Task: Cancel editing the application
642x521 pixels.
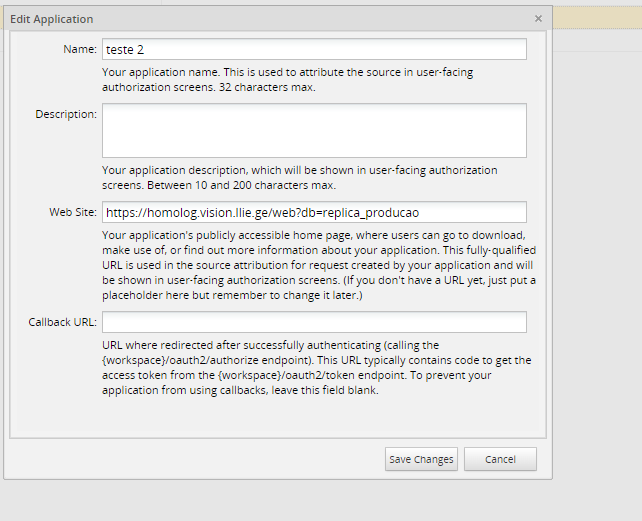Action: coord(500,459)
